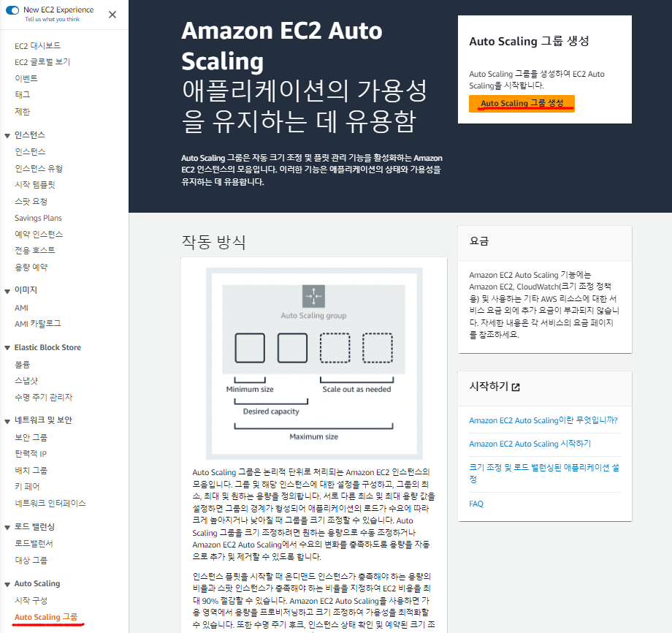Open 스팟 요청 sidebar item

[x=31, y=202]
